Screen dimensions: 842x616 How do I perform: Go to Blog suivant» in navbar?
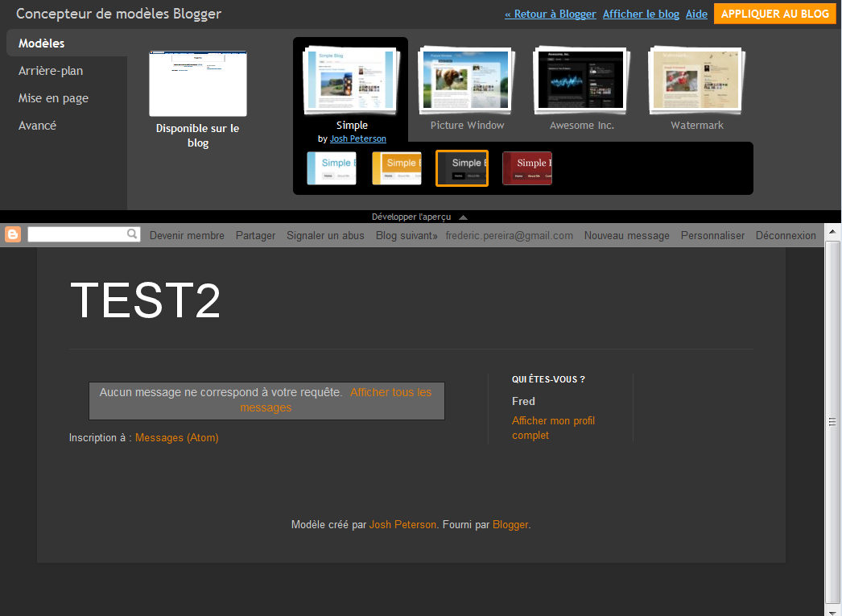coord(407,235)
